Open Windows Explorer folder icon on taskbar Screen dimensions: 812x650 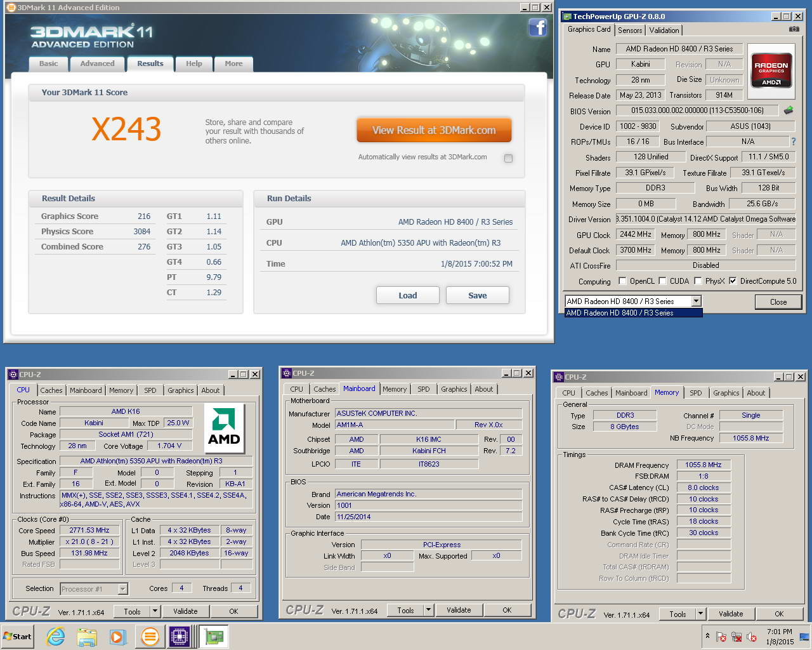(87, 637)
